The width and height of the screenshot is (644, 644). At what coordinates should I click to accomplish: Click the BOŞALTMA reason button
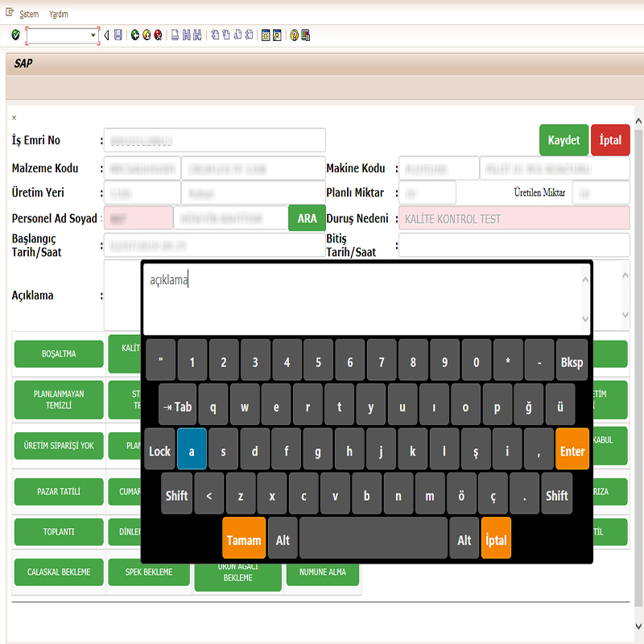coord(59,353)
